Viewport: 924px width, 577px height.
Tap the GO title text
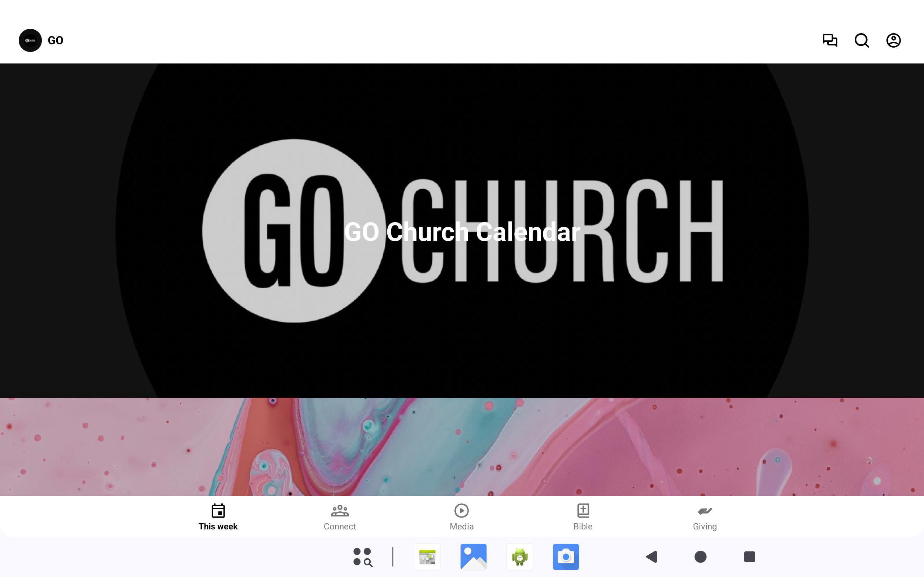click(55, 40)
